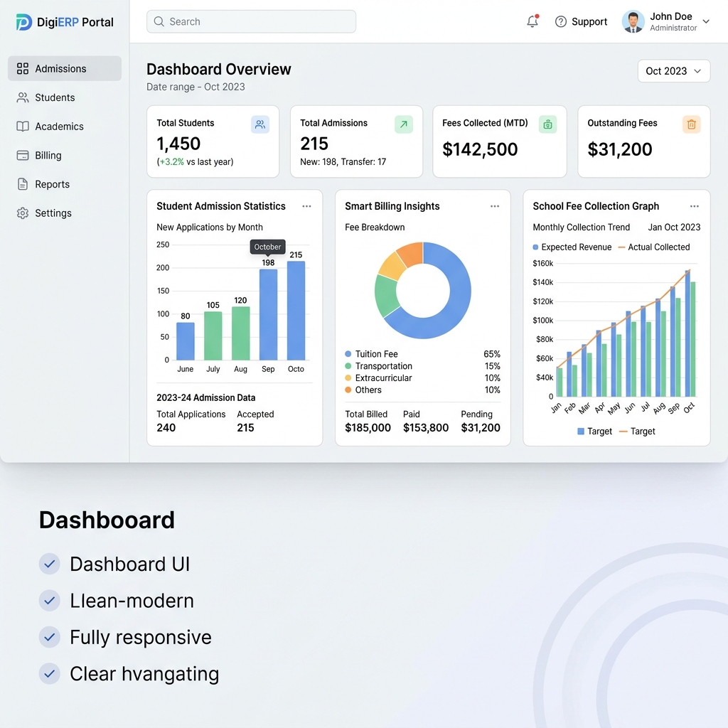The width and height of the screenshot is (728, 728).
Task: Click the Support help circle icon
Action: pyautogui.click(x=561, y=22)
